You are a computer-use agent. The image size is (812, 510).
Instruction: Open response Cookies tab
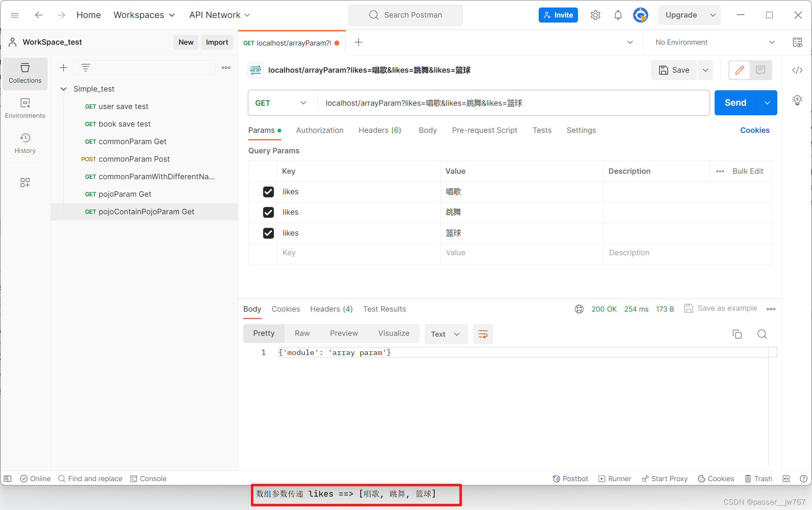click(x=286, y=309)
